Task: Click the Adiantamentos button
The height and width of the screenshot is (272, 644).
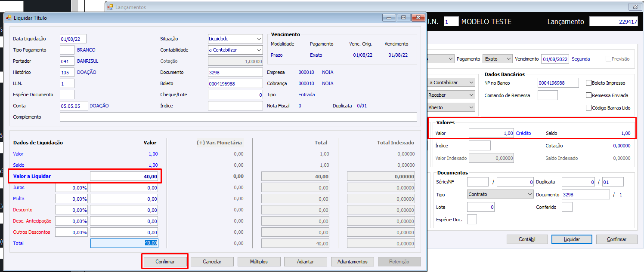Action: (353, 262)
